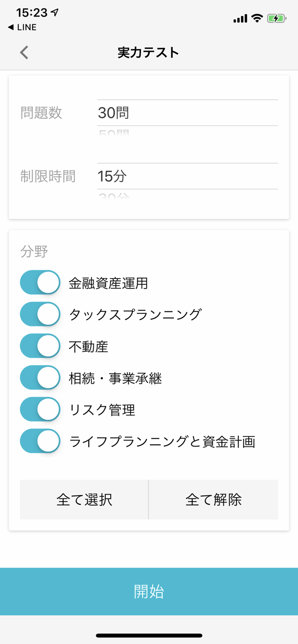Viewport: 298px width, 644px height.
Task: Turn off ライフプランニングと資金計画
Action: (x=40, y=441)
